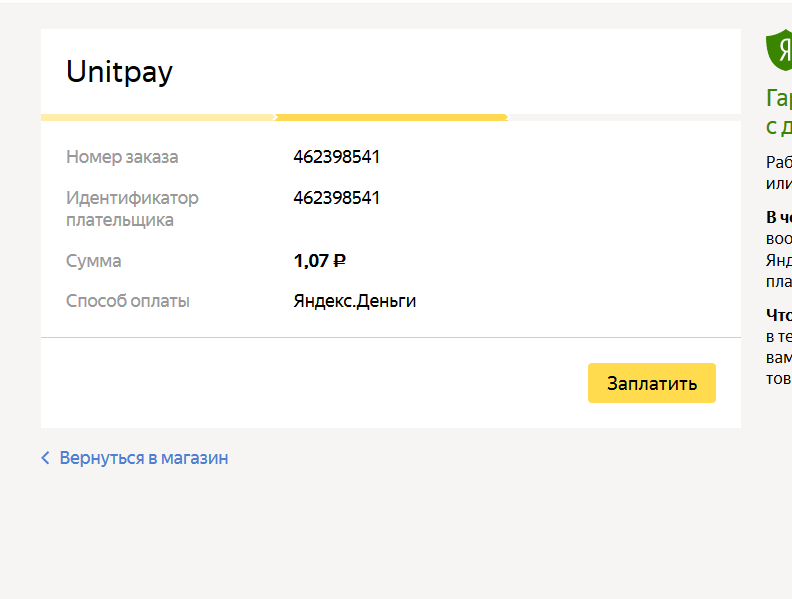Click the Сумма label
Viewport: 792px width, 599px height.
[x=94, y=261]
